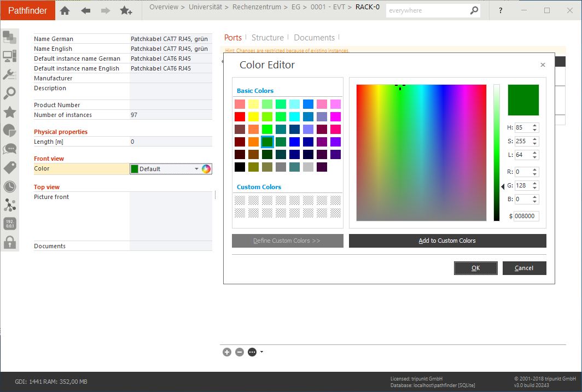Viewport: 582px width, 392px height.
Task: Switch to the Structure tab
Action: coord(267,38)
